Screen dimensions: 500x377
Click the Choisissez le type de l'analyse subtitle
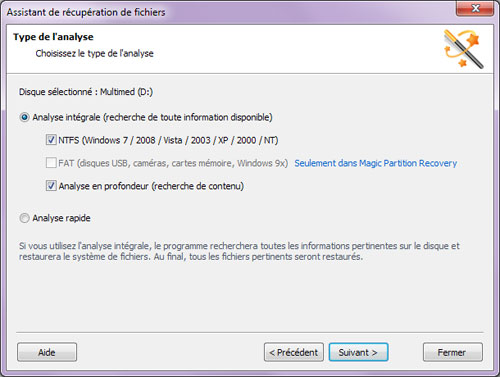[95, 53]
